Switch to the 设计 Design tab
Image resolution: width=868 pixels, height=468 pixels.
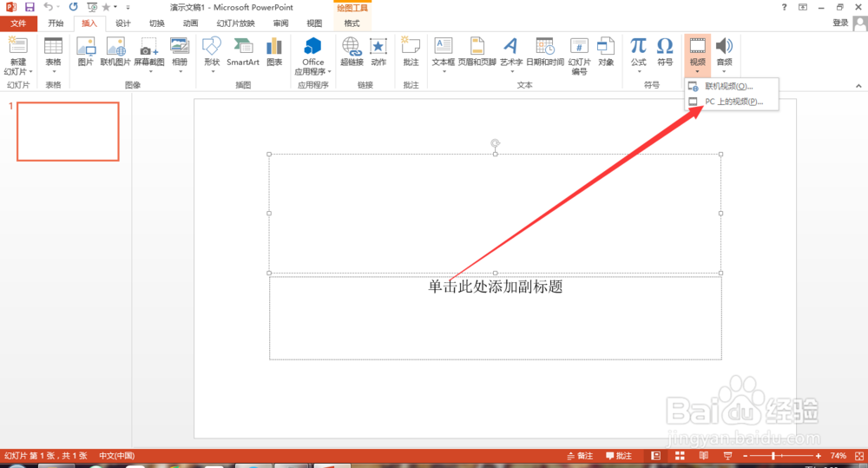(123, 23)
